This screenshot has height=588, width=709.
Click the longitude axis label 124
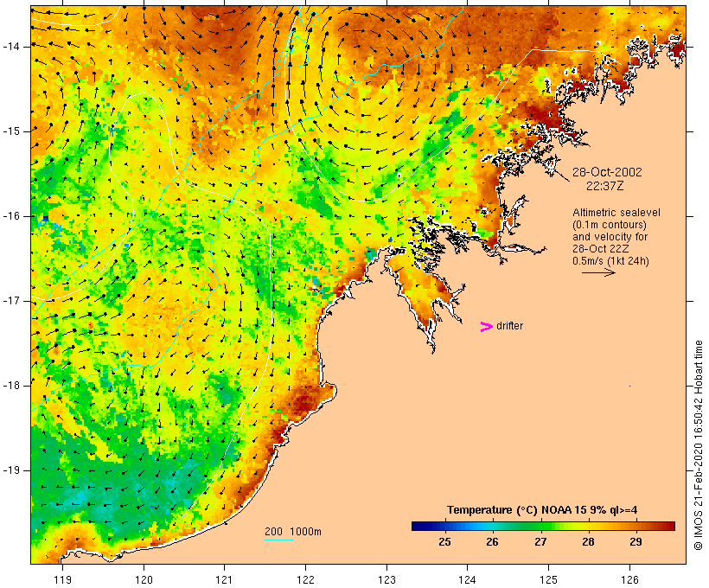(468, 579)
